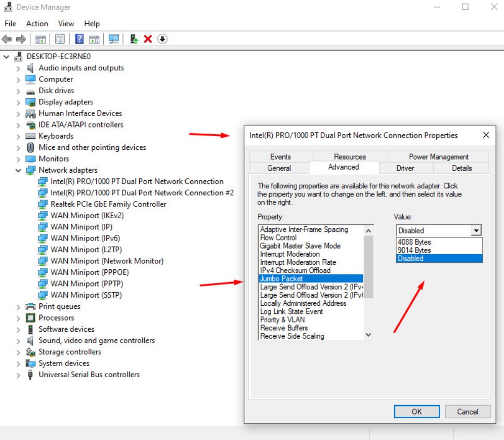The height and width of the screenshot is (440, 504).
Task: Click the Forward arrow toolbar icon
Action: point(21,39)
